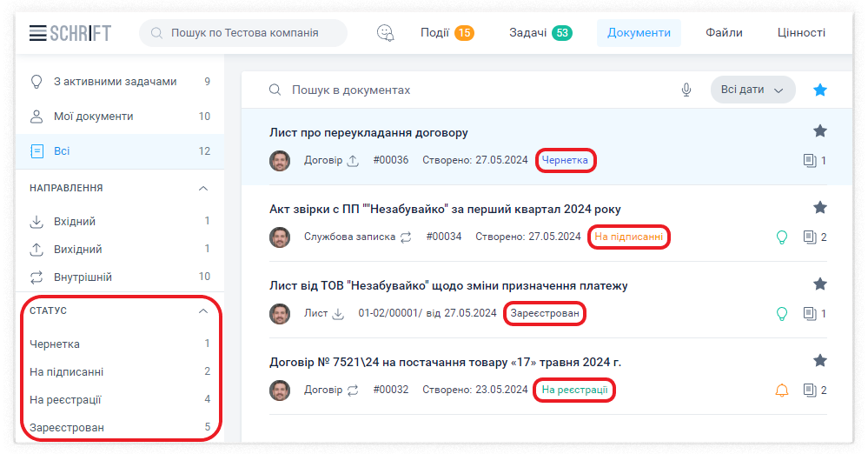
Task: Toggle the blue favorites star filter
Action: click(x=820, y=90)
